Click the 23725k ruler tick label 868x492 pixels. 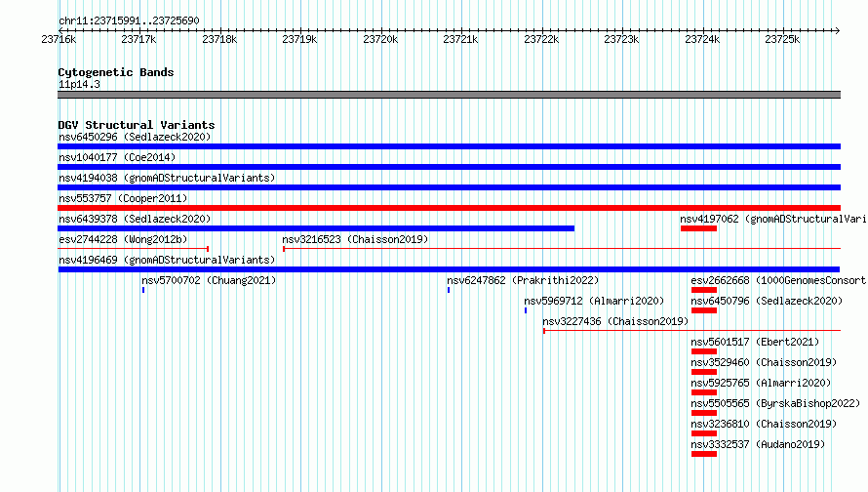coord(782,39)
